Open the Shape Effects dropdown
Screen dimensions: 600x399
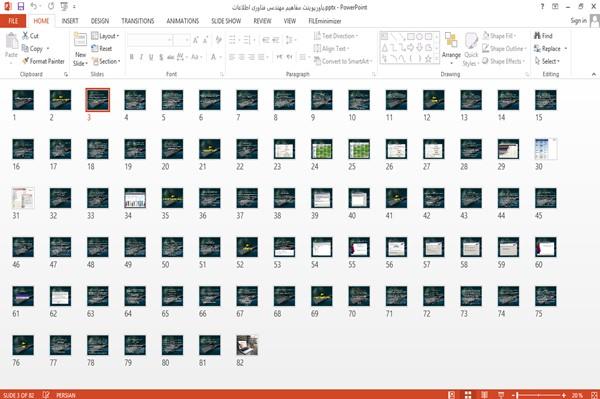tap(503, 61)
